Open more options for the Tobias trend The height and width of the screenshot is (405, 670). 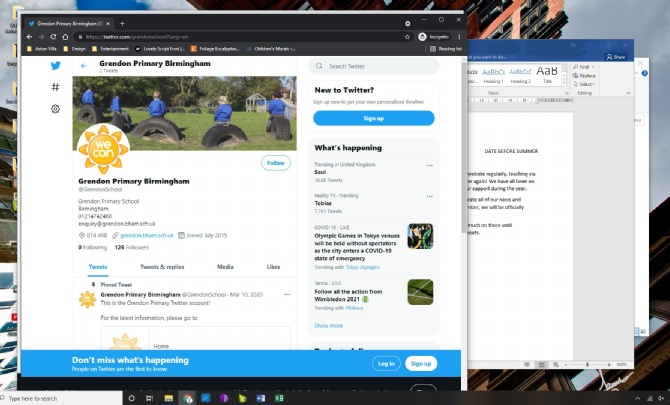[429, 197]
